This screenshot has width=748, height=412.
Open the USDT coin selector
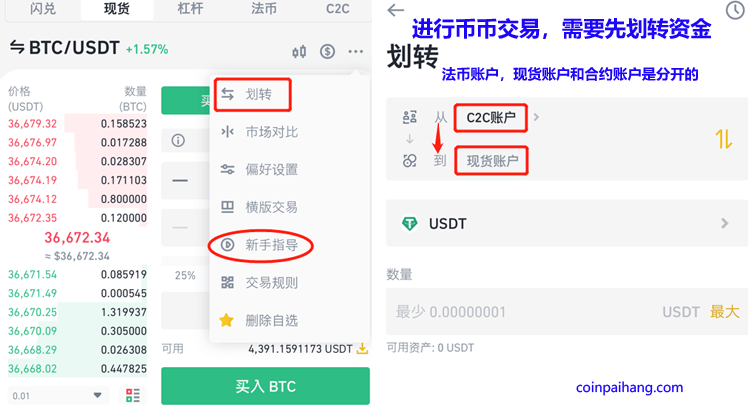(x=566, y=223)
